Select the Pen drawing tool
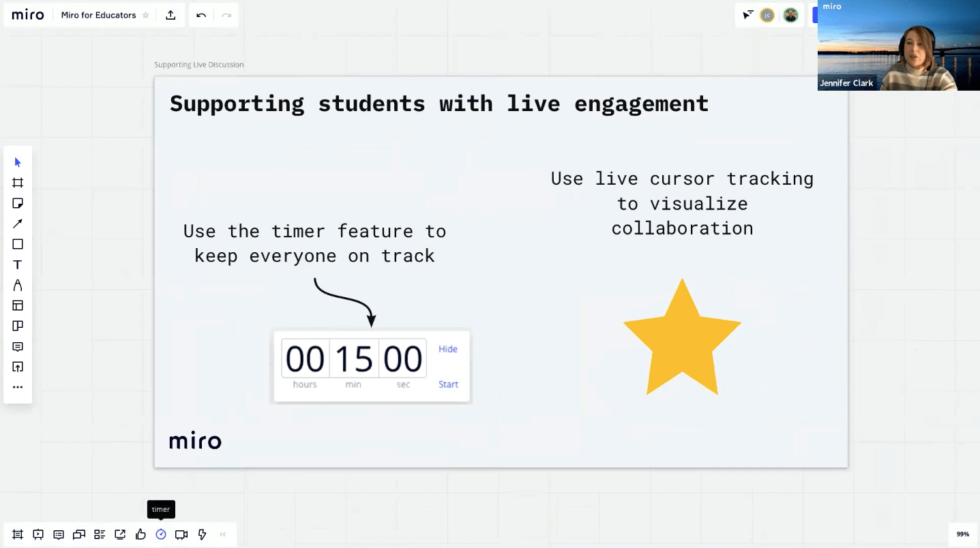The width and height of the screenshot is (980, 548). click(x=18, y=285)
